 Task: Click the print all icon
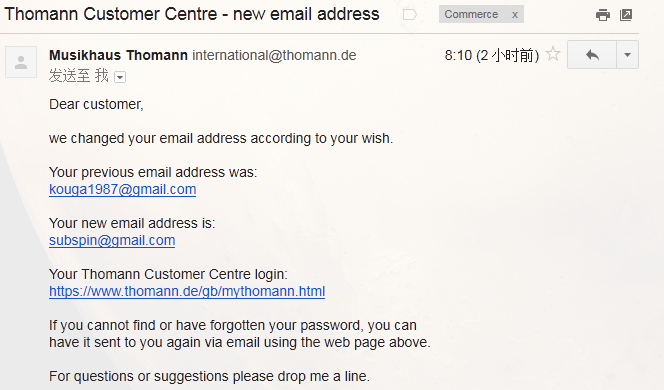coord(602,15)
